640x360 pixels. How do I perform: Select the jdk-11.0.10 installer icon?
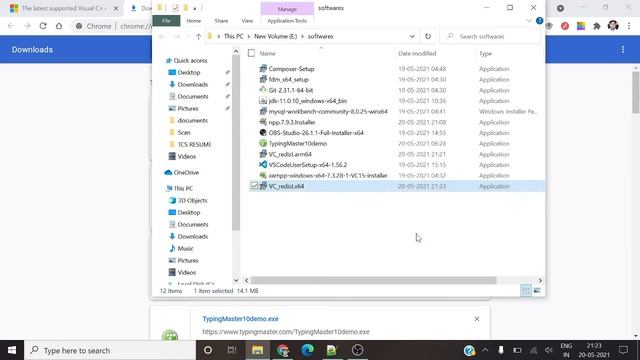263,100
